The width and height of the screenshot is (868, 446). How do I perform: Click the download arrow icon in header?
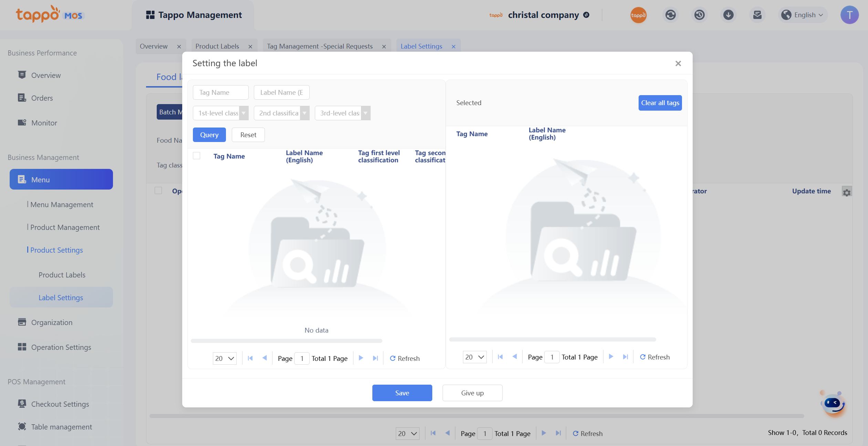pyautogui.click(x=728, y=15)
